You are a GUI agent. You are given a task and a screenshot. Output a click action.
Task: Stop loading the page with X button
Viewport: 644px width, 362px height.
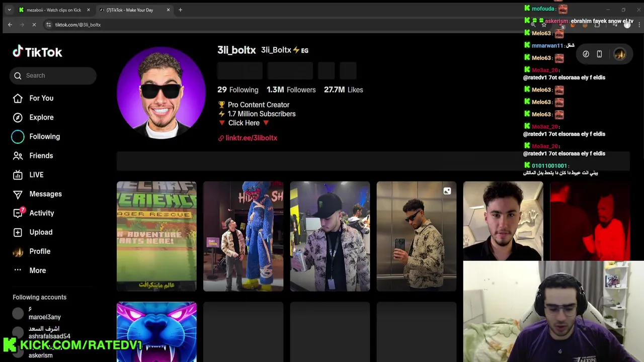click(x=34, y=25)
